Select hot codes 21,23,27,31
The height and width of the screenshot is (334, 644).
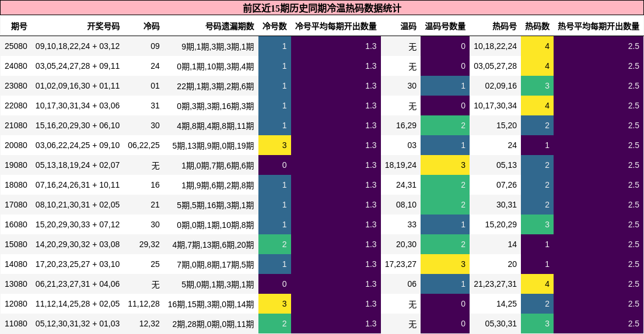(x=495, y=284)
